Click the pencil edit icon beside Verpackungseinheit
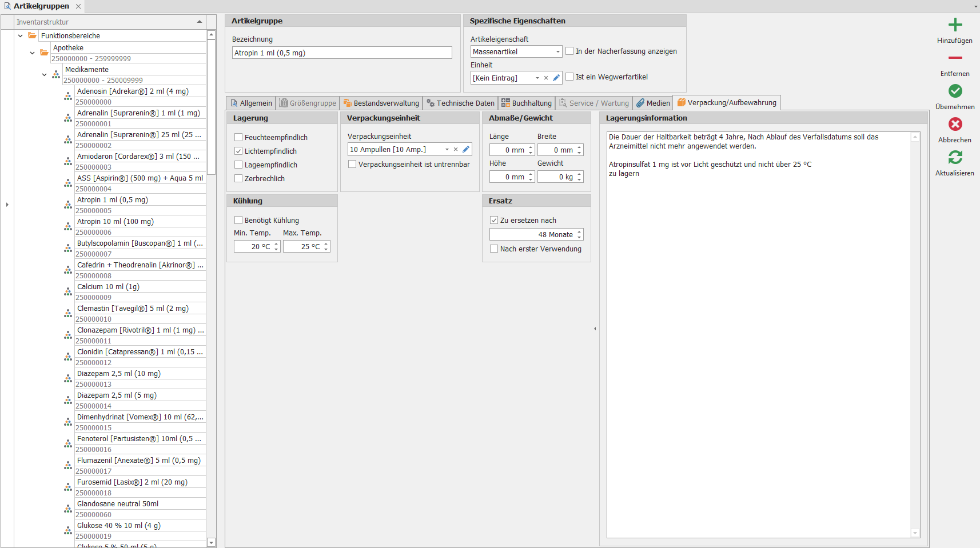The height and width of the screenshot is (548, 980). point(466,150)
